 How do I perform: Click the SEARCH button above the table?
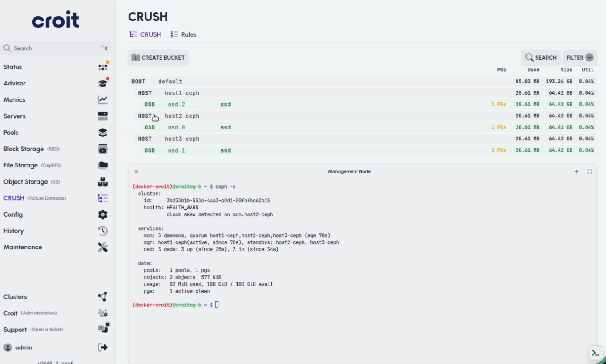(541, 58)
